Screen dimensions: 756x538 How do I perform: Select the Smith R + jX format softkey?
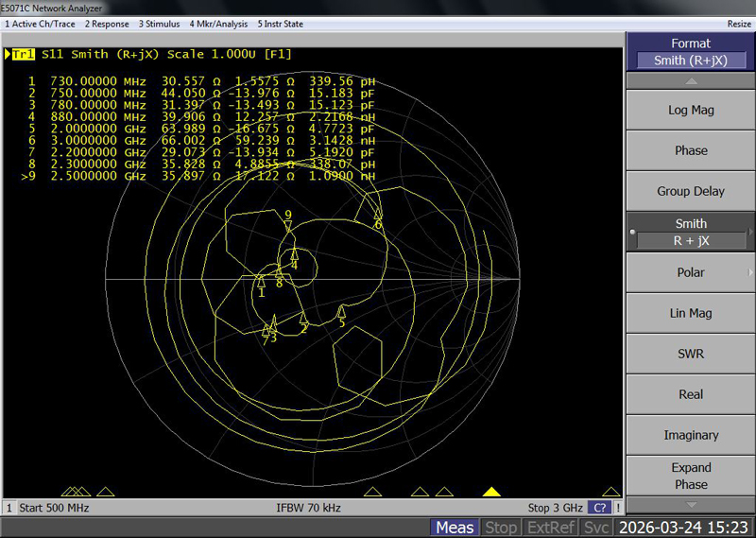691,232
